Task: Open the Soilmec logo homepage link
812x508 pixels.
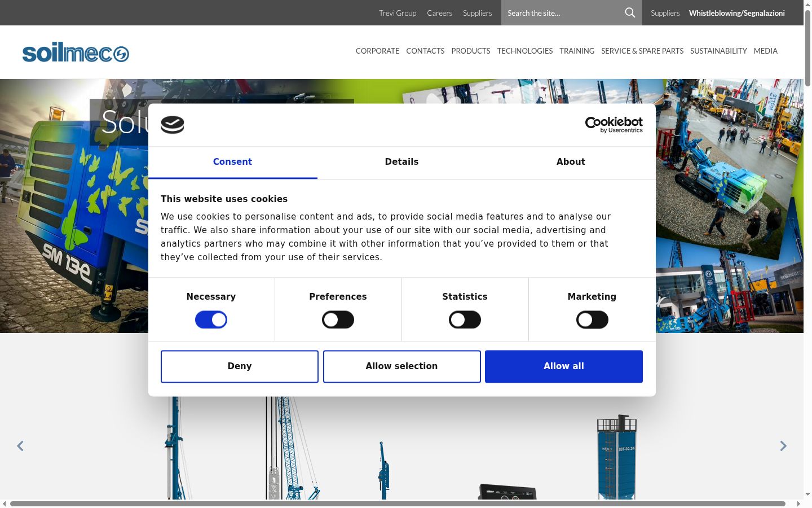Action: (x=76, y=52)
